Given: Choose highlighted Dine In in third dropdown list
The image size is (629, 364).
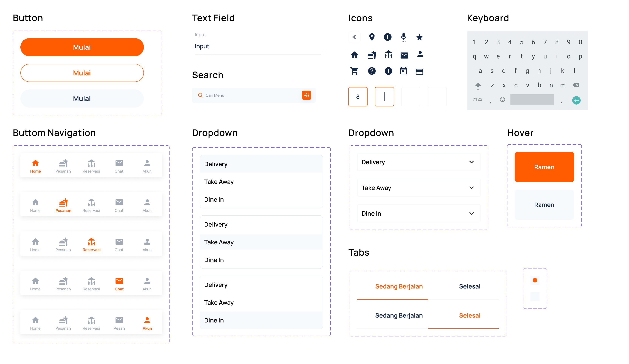Looking at the screenshot, I should pyautogui.click(x=261, y=320).
